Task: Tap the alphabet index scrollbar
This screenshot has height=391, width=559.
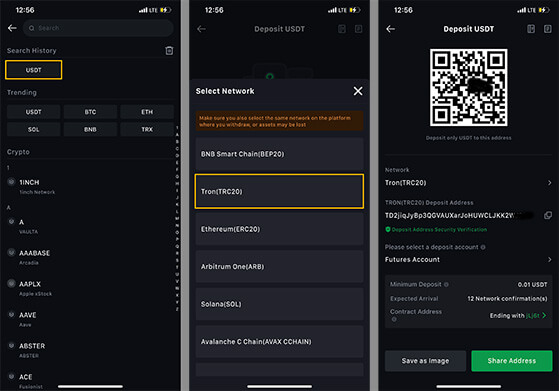Action: (x=177, y=218)
